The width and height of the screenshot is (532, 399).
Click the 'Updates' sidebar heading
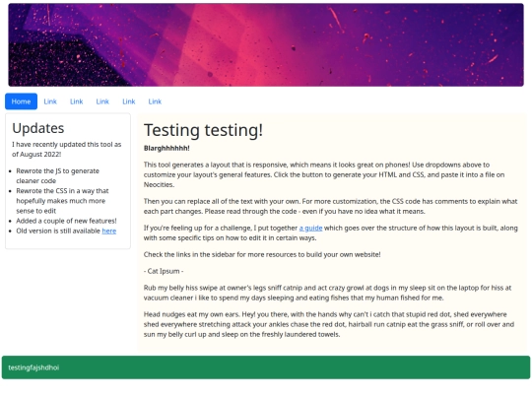click(x=38, y=128)
